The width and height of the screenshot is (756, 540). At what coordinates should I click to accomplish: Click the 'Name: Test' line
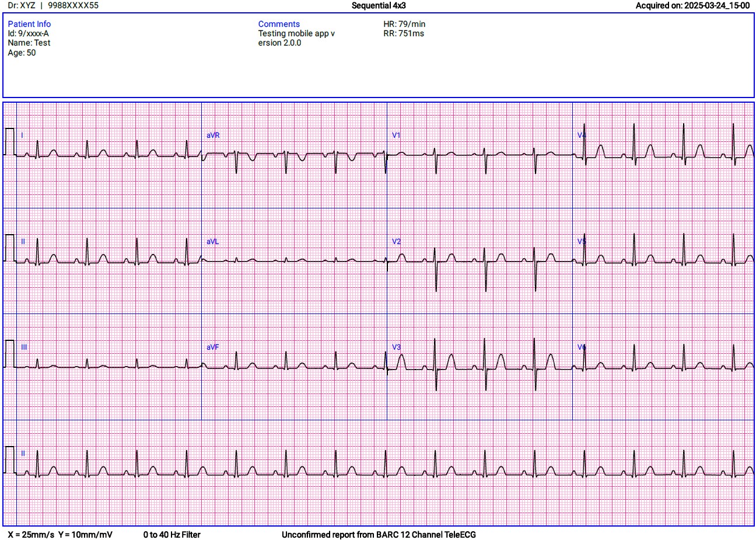(29, 43)
